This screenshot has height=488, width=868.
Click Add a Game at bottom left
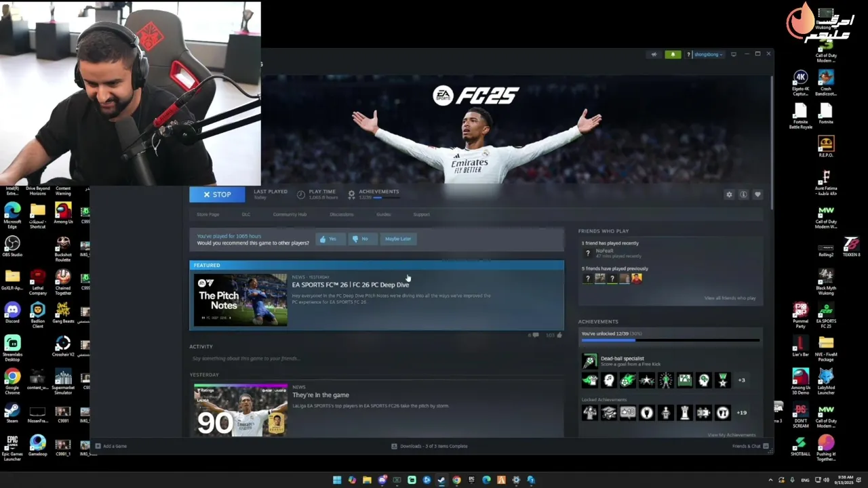click(111, 446)
